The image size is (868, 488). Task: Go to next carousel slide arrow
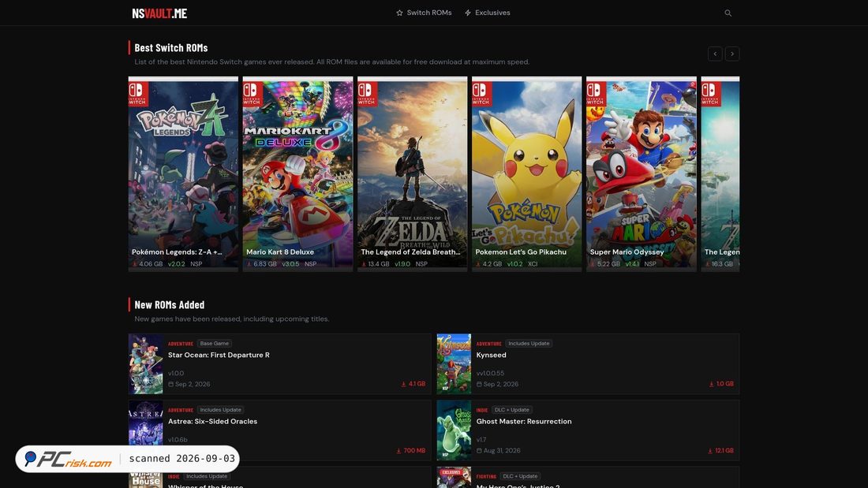[732, 54]
